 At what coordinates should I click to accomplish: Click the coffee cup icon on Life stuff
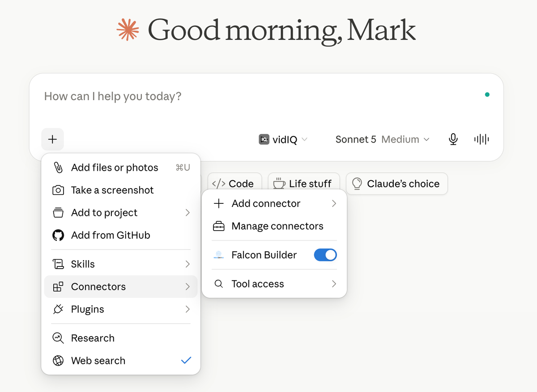(x=280, y=184)
